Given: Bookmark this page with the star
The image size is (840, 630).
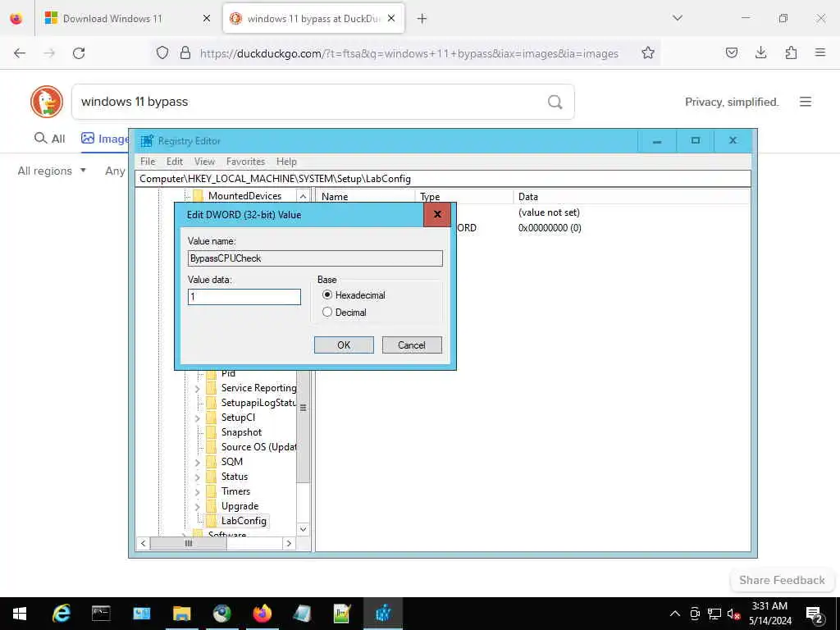Looking at the screenshot, I should pyautogui.click(x=648, y=52).
